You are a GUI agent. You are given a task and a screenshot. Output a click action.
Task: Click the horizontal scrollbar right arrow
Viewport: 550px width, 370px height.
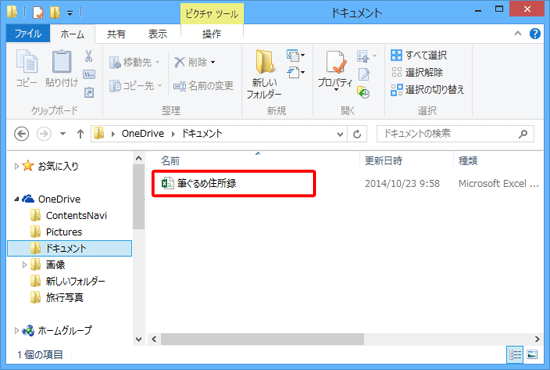[x=537, y=339]
